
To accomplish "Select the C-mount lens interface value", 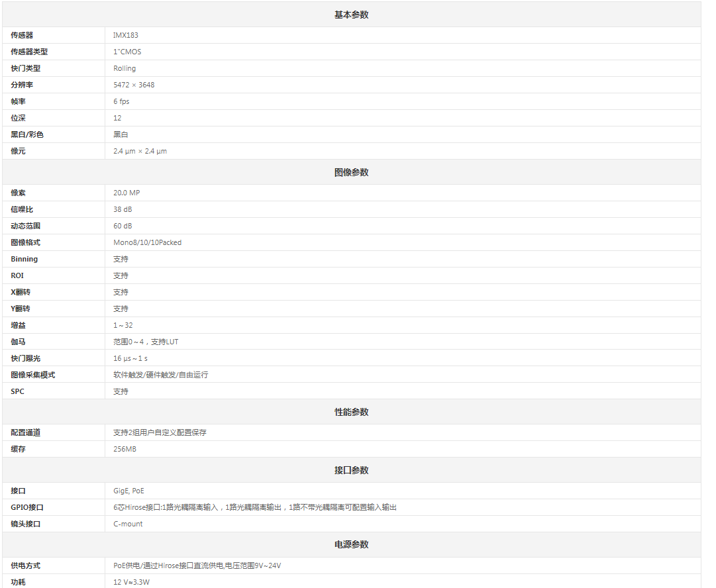I will (128, 524).
